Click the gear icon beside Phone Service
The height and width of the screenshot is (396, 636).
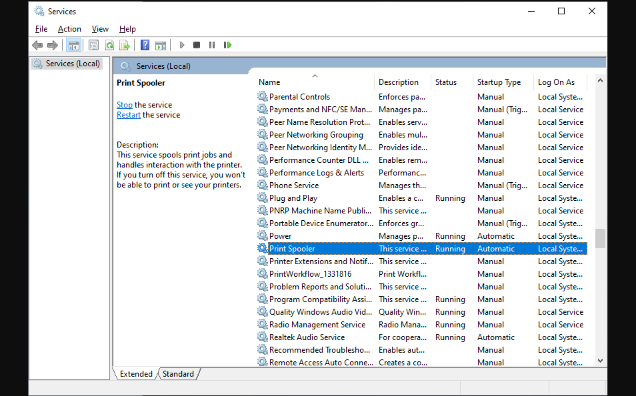(x=262, y=185)
